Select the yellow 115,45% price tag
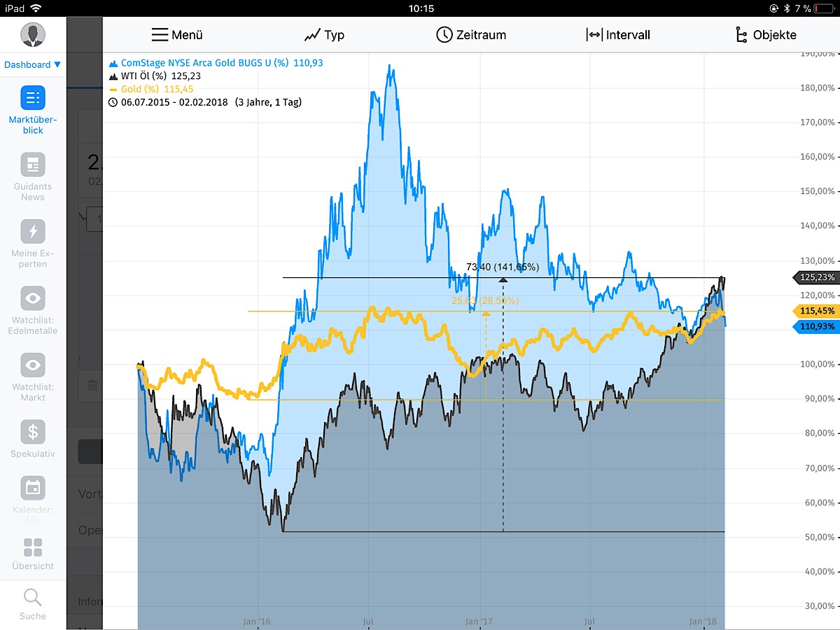Screen dimensions: 840x630 click(x=814, y=309)
